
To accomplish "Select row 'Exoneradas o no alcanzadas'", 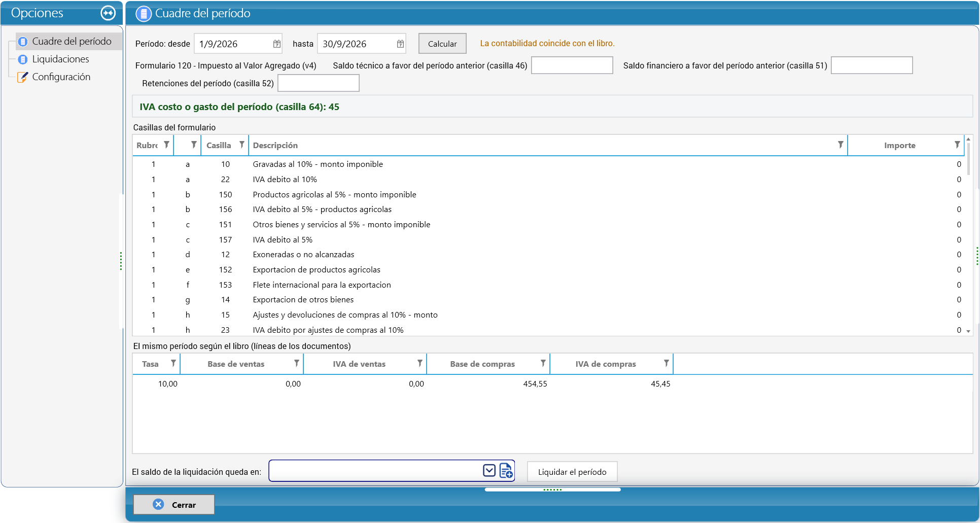I will click(x=549, y=255).
